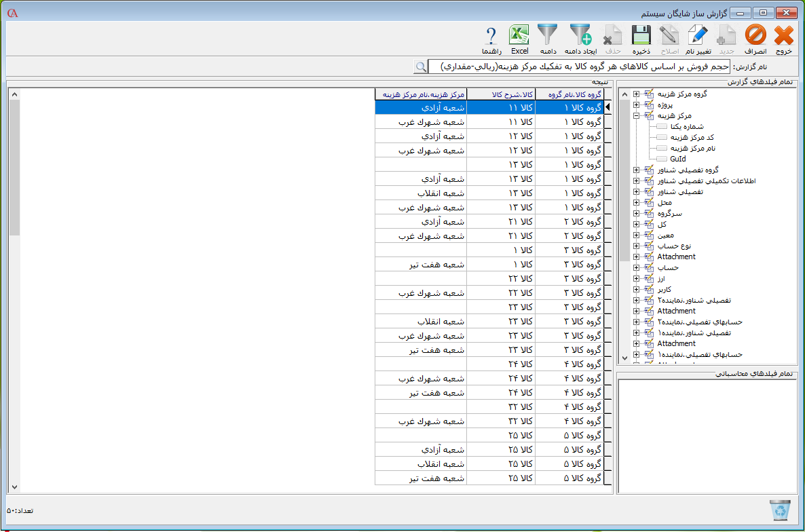Collapse the مرکز هزینه tree node

[x=636, y=116]
